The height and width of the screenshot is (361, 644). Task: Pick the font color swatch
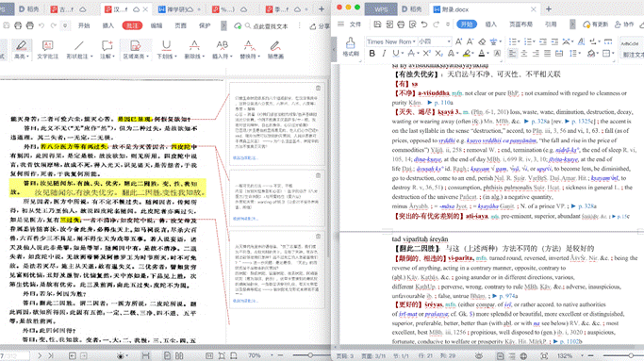click(x=482, y=53)
